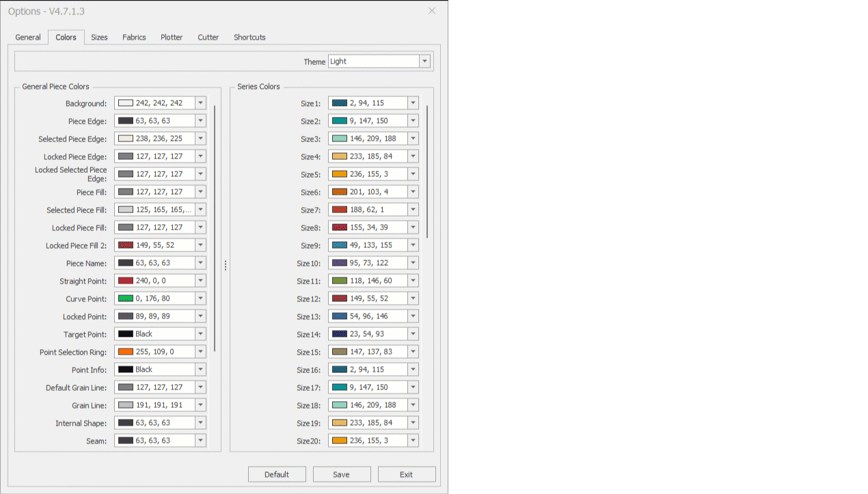
Task: Click the Exit button
Action: (407, 474)
